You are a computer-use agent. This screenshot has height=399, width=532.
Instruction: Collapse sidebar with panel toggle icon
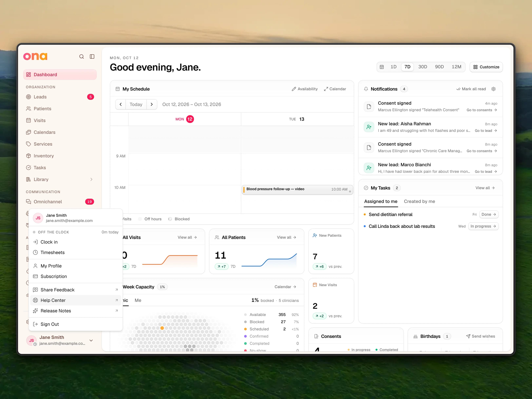point(92,57)
